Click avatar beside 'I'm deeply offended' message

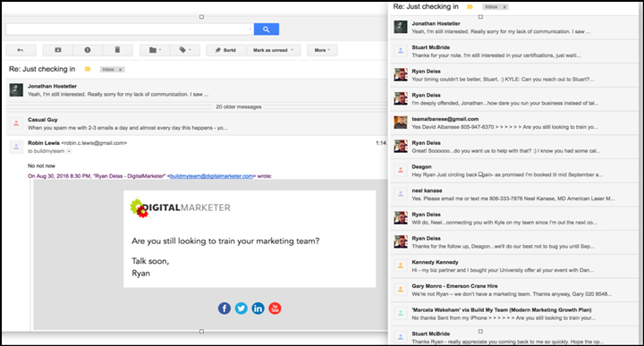coord(401,98)
